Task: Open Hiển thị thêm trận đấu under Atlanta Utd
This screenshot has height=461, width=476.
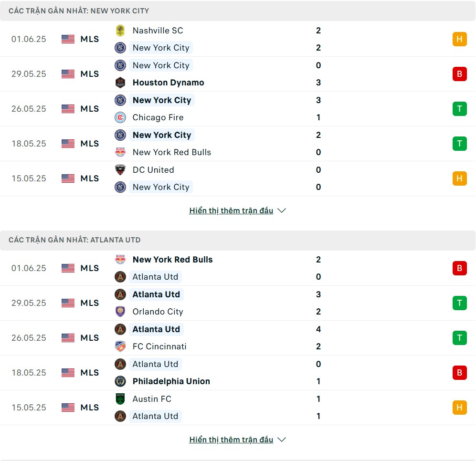Action: pos(231,440)
